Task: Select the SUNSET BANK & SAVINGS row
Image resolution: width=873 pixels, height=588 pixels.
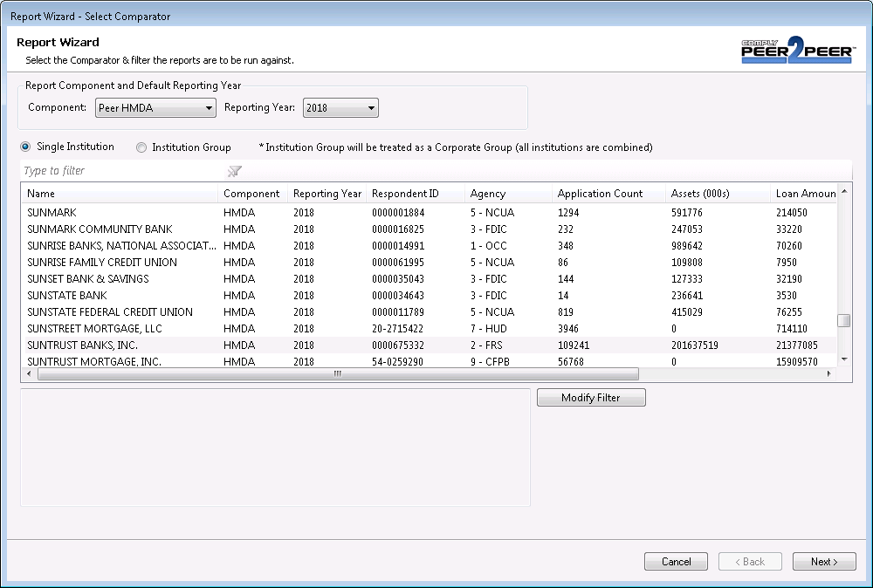Action: [429, 278]
